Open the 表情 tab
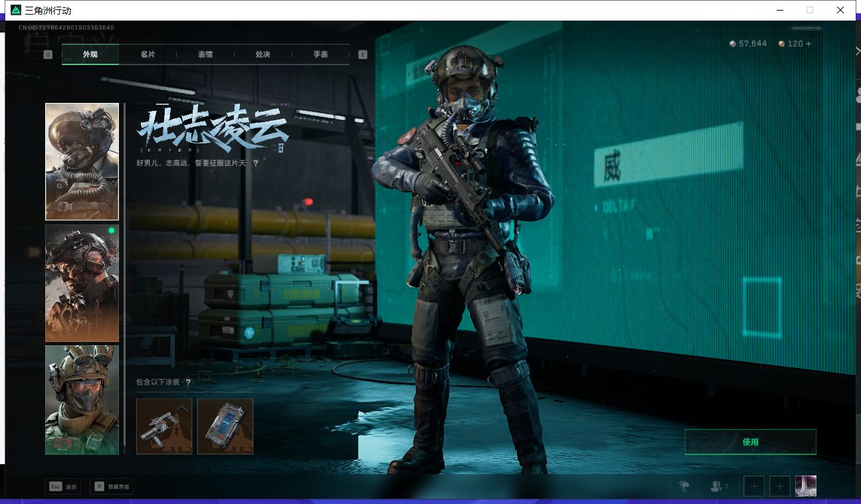 [x=205, y=54]
